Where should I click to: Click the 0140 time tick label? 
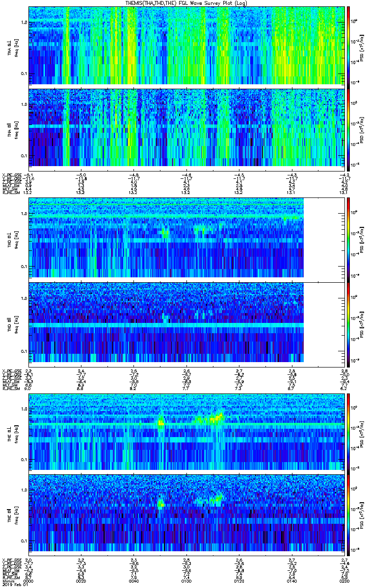(291, 580)
